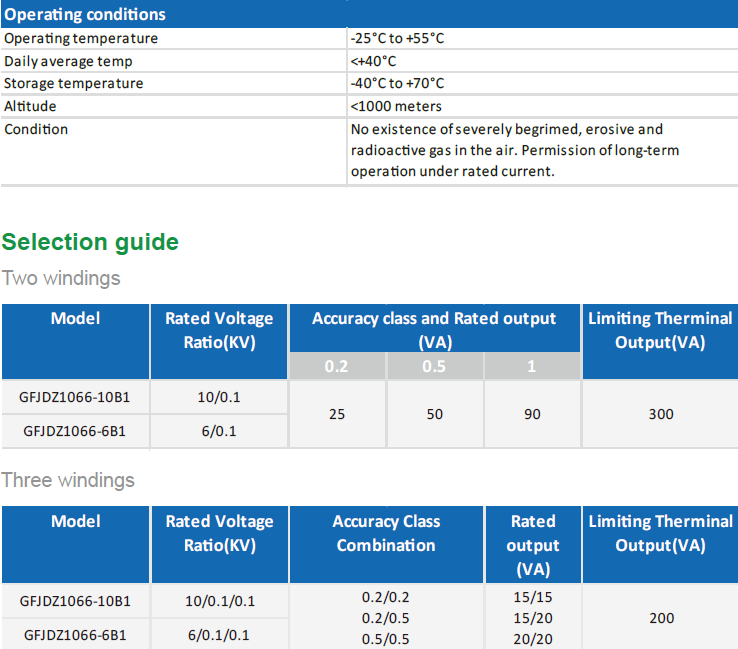Select the '10/0.1/0.1' voltage ratio cell
The image size is (738, 649).
(219, 601)
